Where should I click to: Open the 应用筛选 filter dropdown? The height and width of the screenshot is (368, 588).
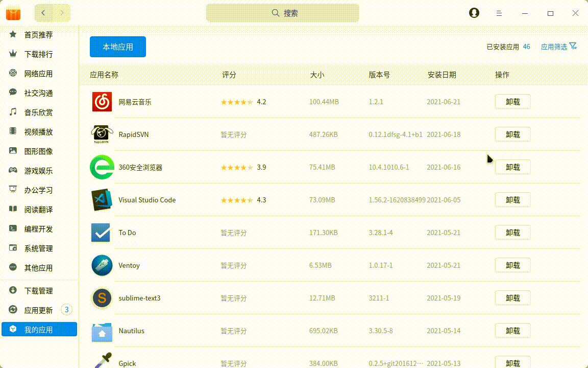[558, 47]
